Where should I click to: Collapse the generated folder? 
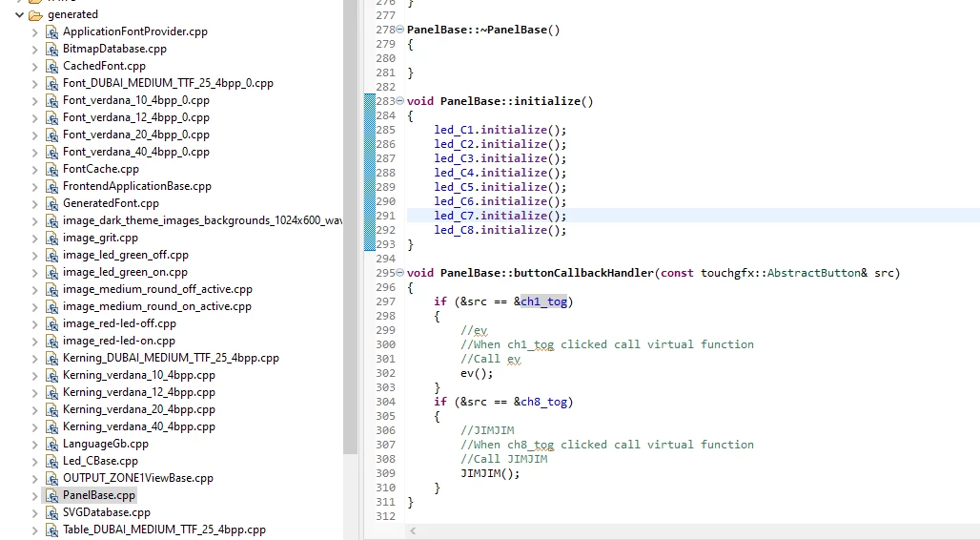click(x=19, y=14)
